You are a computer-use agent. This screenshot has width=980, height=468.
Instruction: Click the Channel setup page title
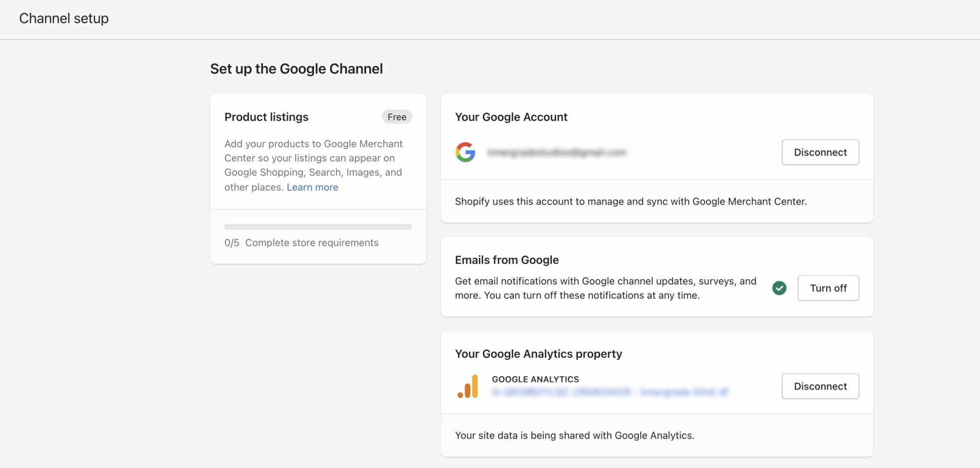point(64,18)
